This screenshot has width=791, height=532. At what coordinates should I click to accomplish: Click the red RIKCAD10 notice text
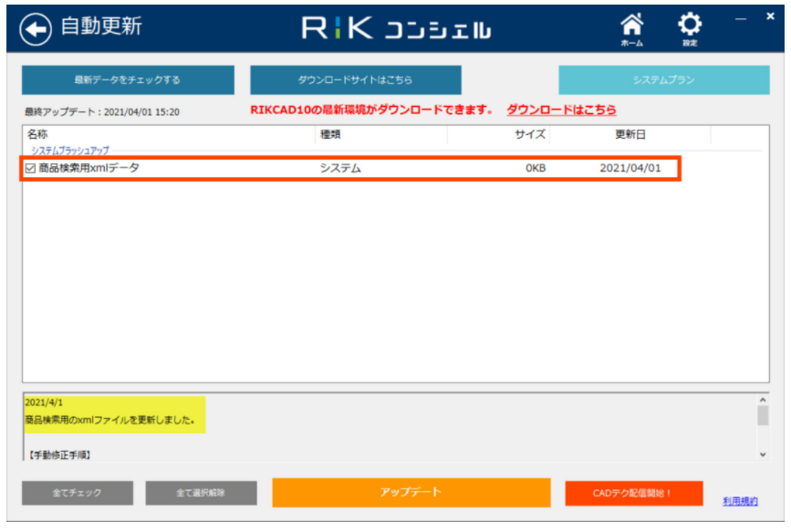(x=371, y=110)
